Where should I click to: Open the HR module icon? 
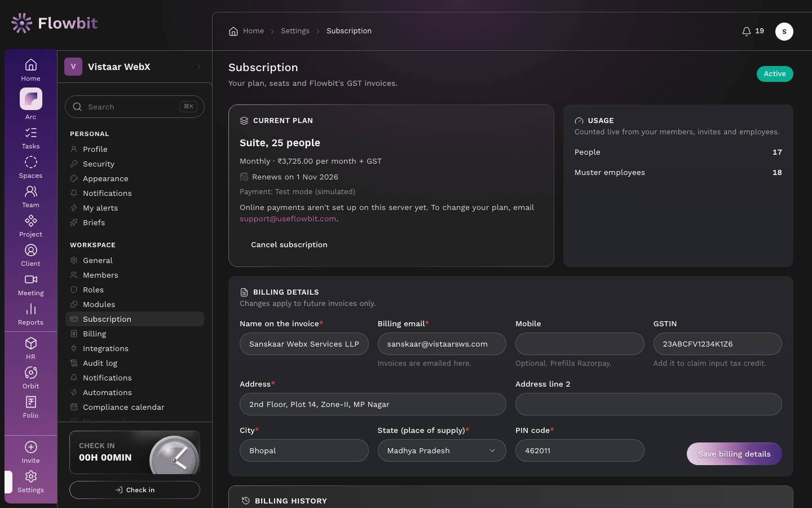pos(31,344)
